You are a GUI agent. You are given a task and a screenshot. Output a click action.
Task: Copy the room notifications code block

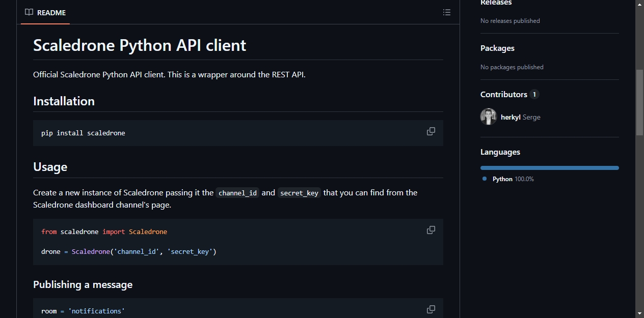[431, 309]
